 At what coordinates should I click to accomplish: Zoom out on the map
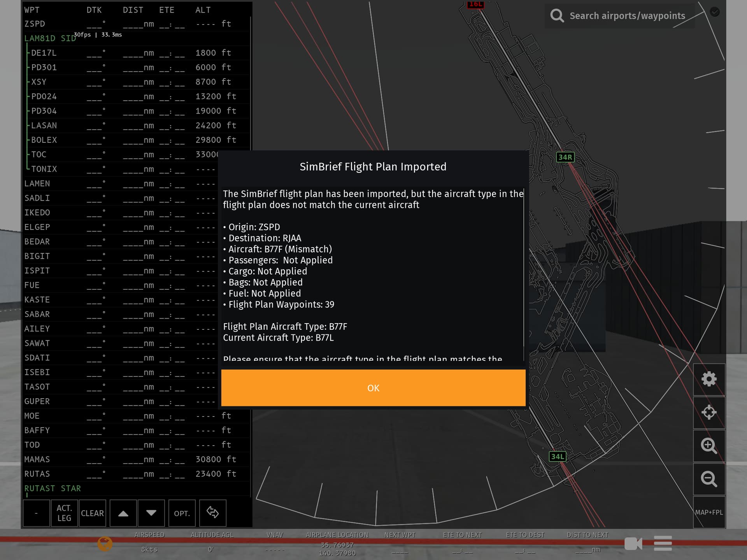[x=709, y=479]
